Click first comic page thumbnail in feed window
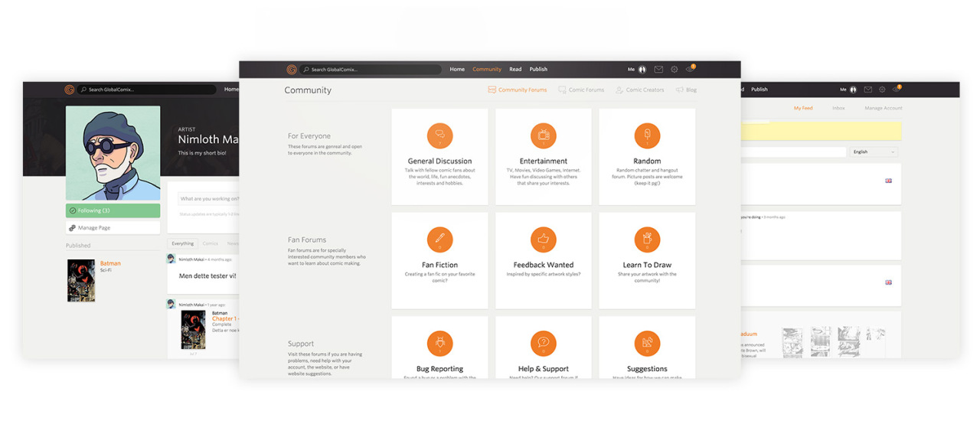 click(793, 342)
